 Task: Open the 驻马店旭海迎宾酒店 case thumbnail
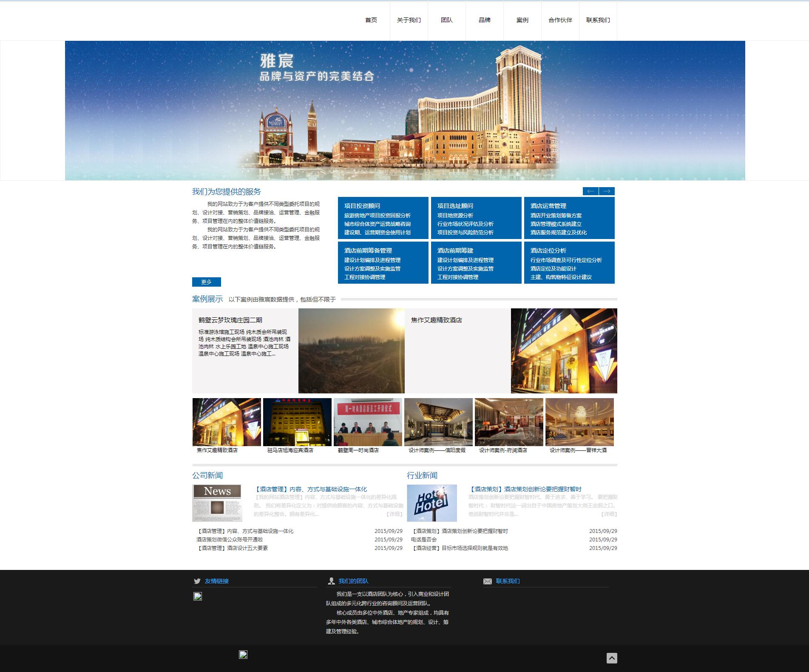(297, 422)
